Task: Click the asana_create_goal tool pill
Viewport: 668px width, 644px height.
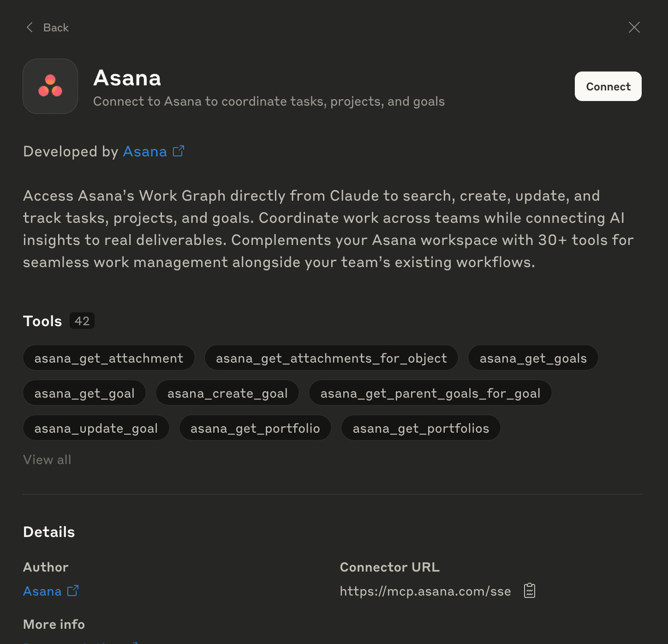Action: point(227,393)
